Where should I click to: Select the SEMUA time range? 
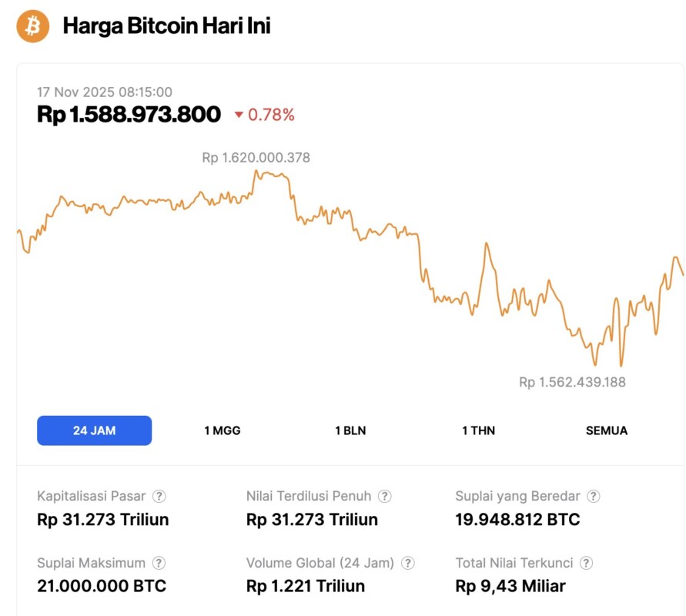pyautogui.click(x=606, y=430)
